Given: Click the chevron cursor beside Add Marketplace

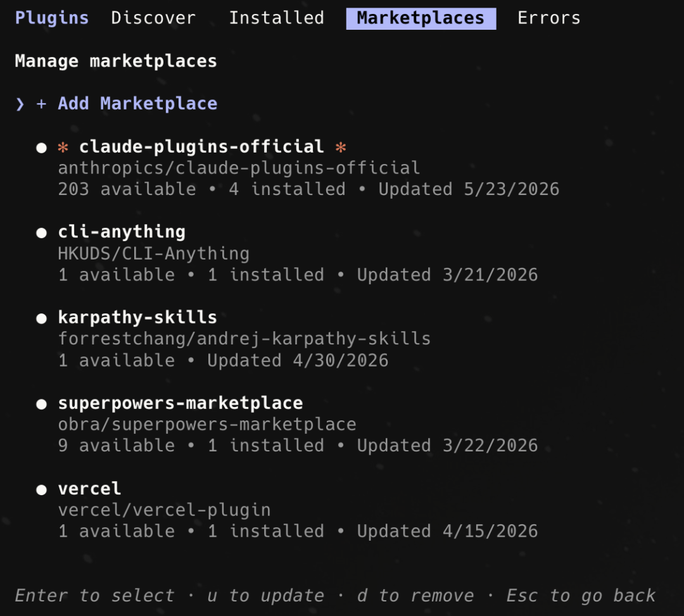Looking at the screenshot, I should (20, 104).
